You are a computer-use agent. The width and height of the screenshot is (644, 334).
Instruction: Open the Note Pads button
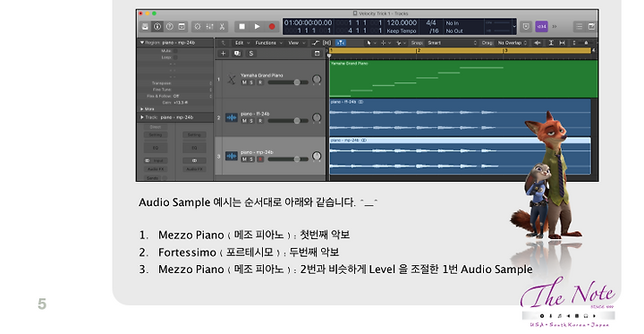(591, 26)
